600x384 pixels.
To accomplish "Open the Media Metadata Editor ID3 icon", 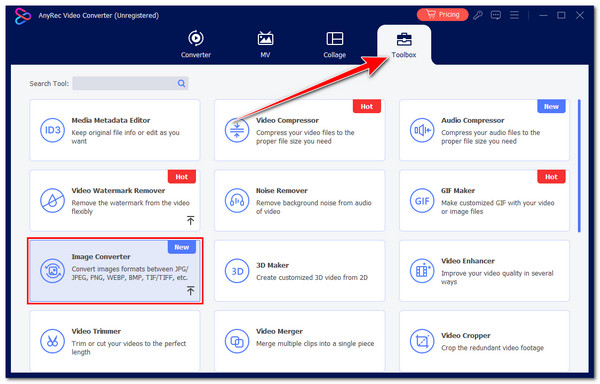I will (x=52, y=130).
